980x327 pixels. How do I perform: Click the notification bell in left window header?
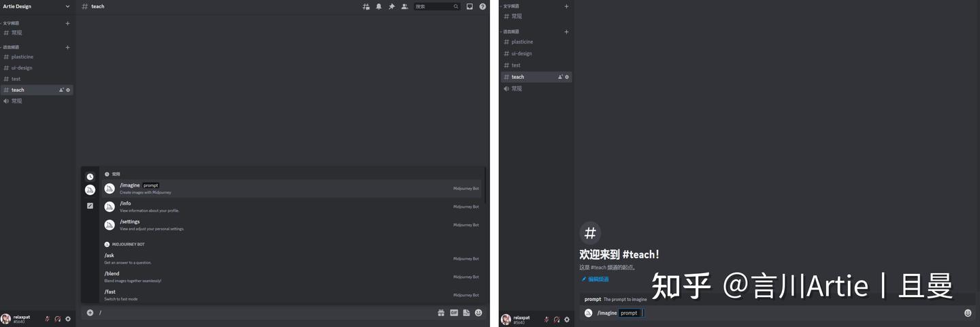pyautogui.click(x=379, y=6)
